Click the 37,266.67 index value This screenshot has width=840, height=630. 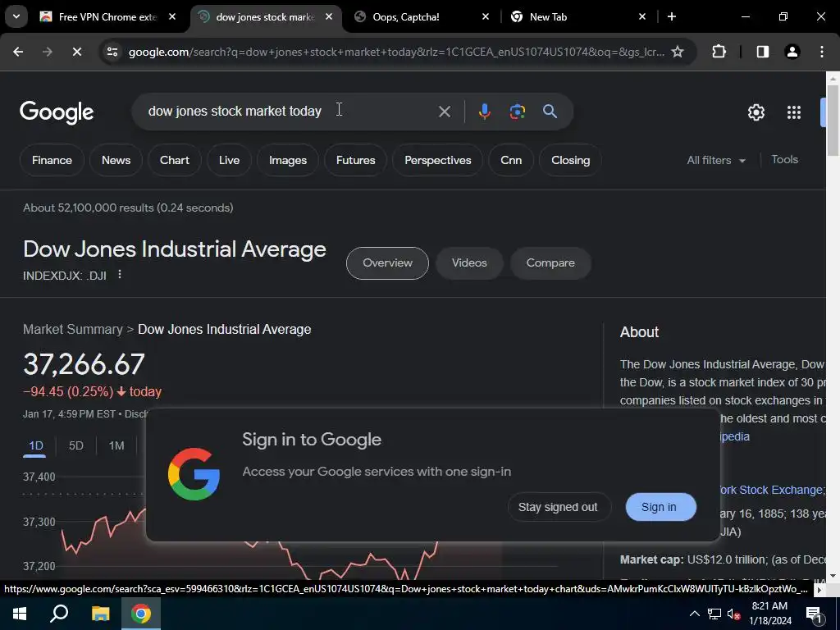(x=84, y=364)
